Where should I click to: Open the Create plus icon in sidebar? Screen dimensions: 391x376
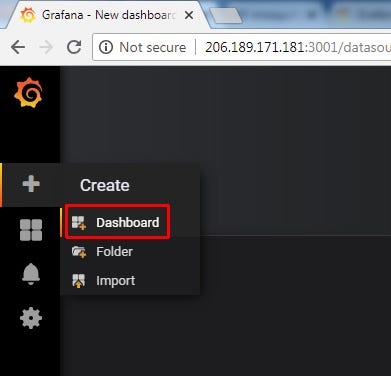click(31, 184)
